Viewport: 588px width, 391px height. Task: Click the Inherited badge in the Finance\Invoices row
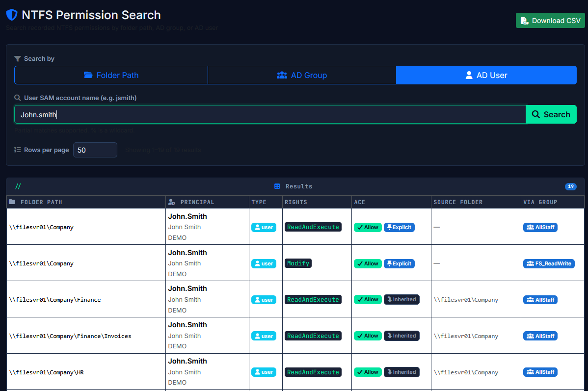tap(401, 336)
